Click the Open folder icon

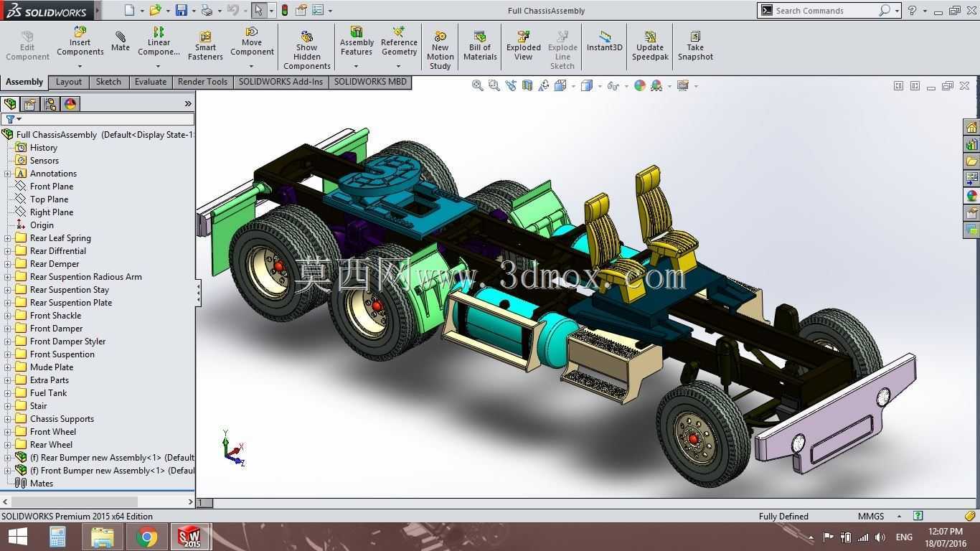pos(155,10)
